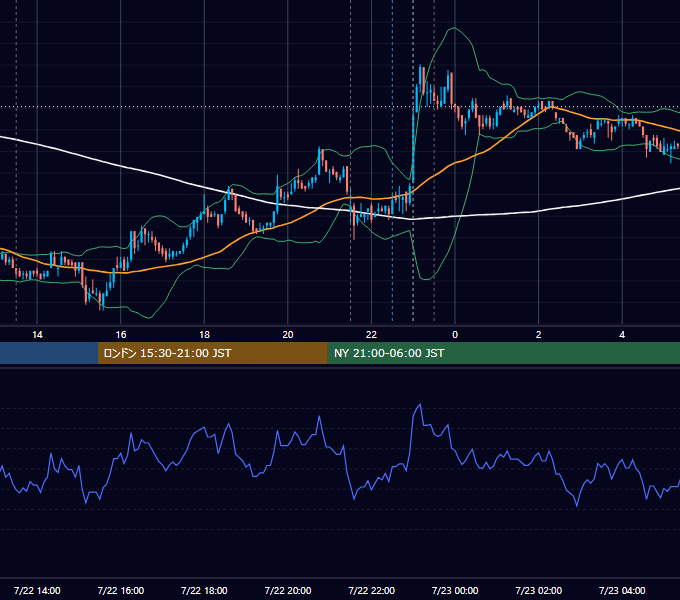
Task: Click the top of the upper Bollinger band spike
Action: click(x=454, y=28)
